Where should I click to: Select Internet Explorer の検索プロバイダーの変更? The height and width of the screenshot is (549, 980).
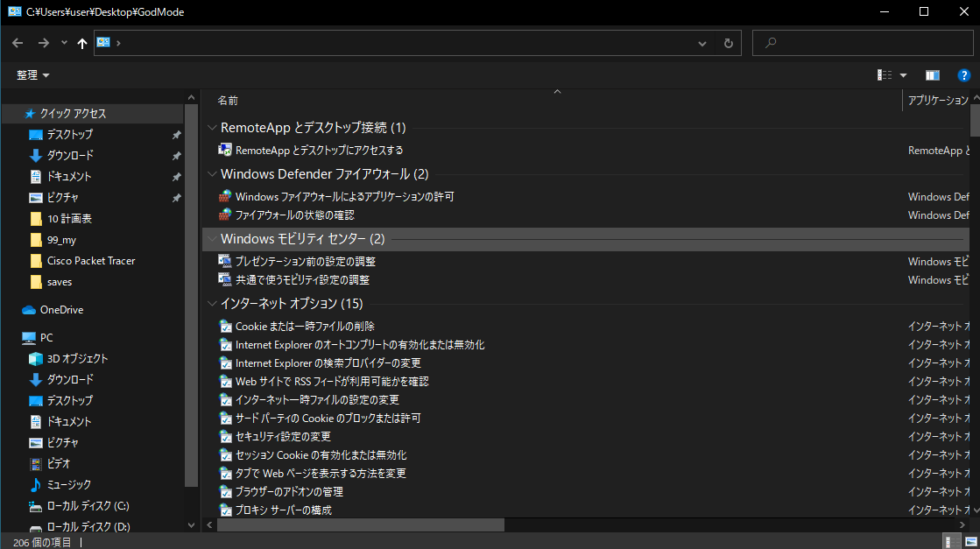click(328, 362)
